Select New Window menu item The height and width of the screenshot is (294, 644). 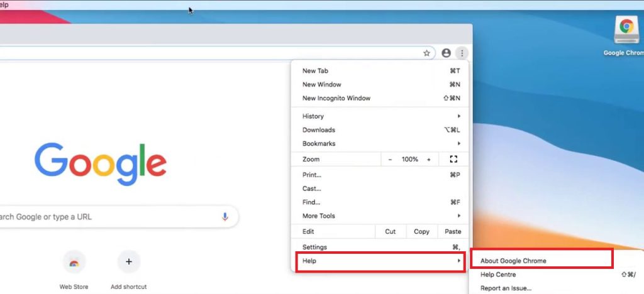pos(379,84)
